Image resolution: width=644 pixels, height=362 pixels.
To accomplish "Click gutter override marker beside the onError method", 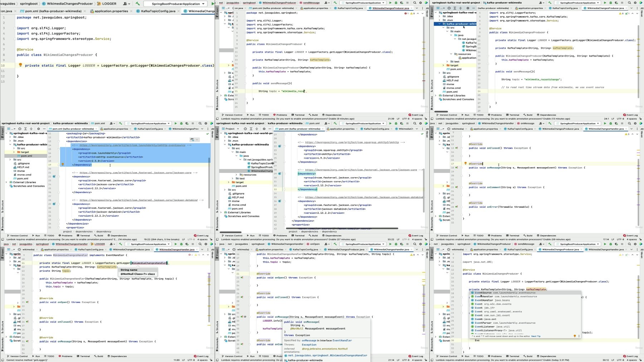I will pos(457,207).
